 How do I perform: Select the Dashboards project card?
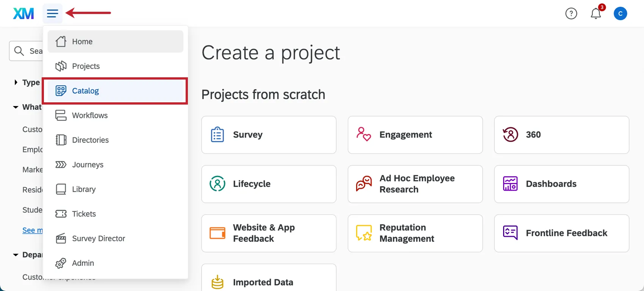[561, 184]
